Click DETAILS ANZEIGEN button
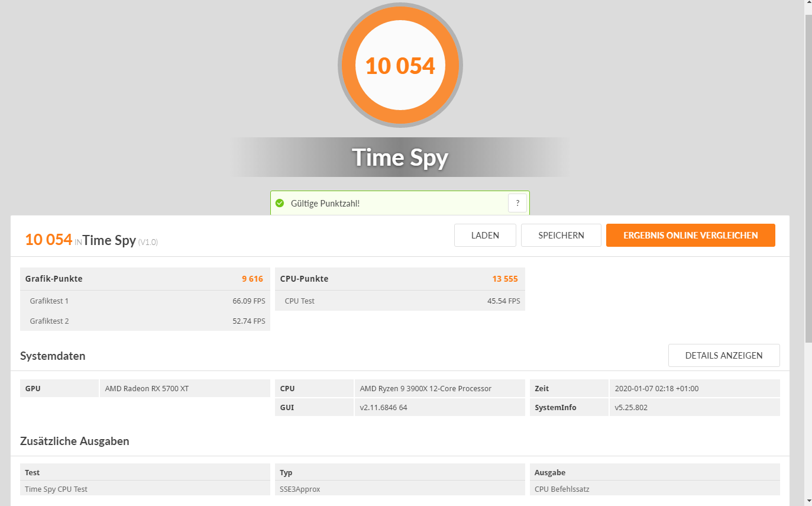This screenshot has width=812, height=506. click(724, 356)
